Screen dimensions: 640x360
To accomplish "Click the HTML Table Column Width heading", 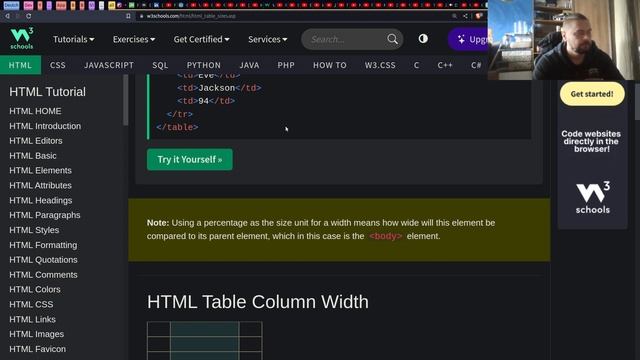I will (258, 302).
